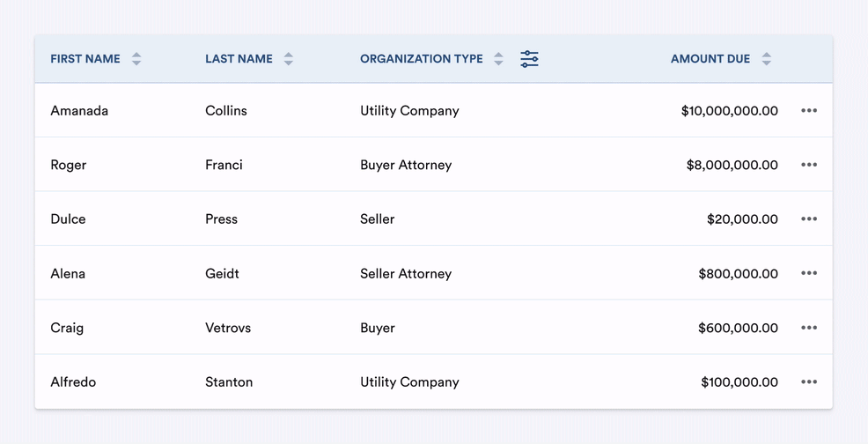The height and width of the screenshot is (444, 868).
Task: Sort by the Amount Due column header
Action: click(710, 59)
